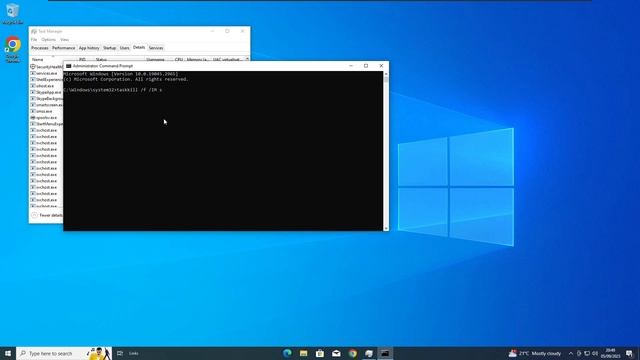Select the smss.exe process row
This screenshot has height=360, width=640.
tap(47, 111)
